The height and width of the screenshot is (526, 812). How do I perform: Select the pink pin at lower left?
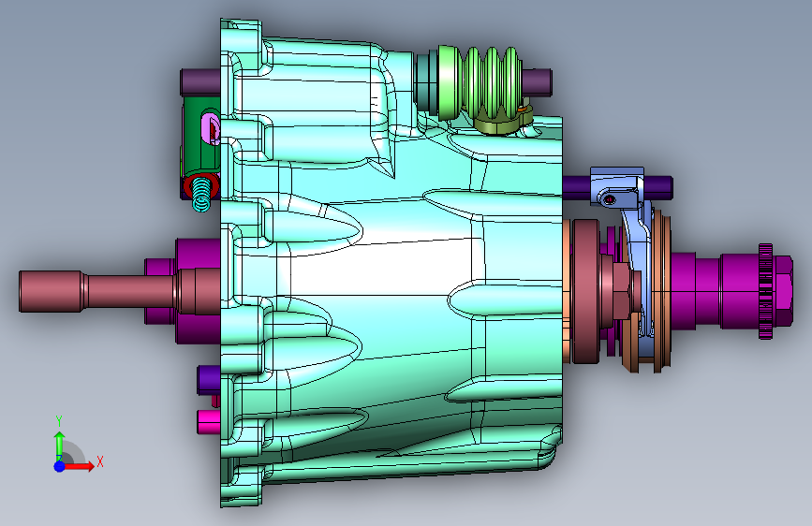(208, 421)
